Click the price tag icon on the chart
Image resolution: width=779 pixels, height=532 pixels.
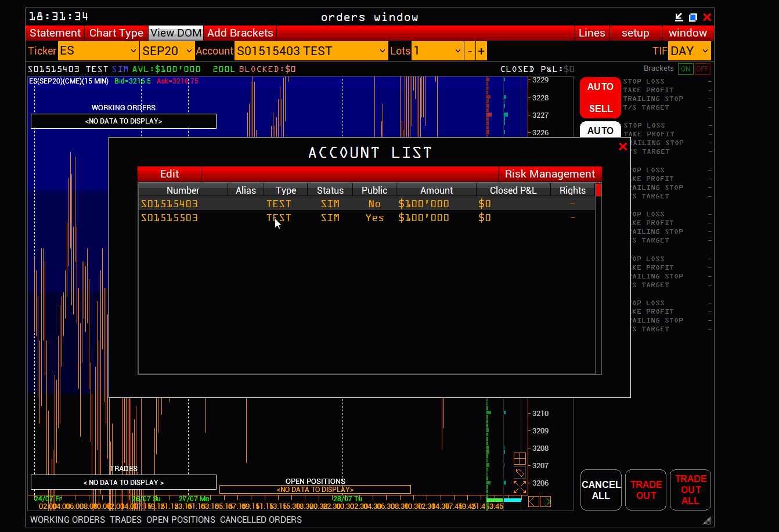click(520, 473)
